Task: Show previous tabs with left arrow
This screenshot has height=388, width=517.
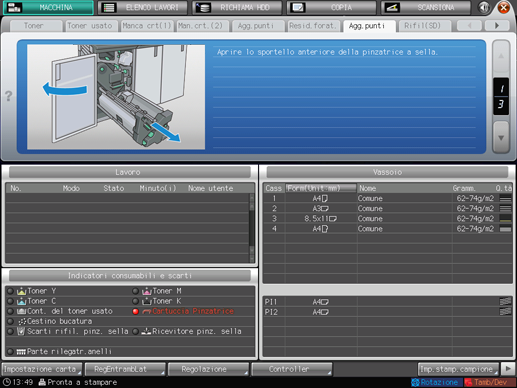Action: pos(469,25)
